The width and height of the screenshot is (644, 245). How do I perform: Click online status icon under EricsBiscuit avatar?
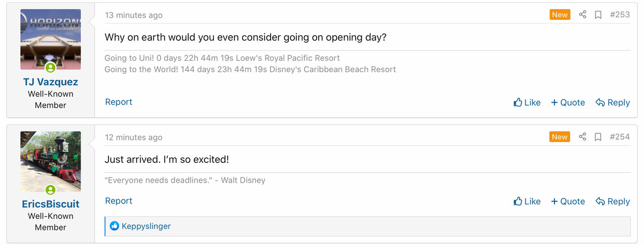coord(50,190)
